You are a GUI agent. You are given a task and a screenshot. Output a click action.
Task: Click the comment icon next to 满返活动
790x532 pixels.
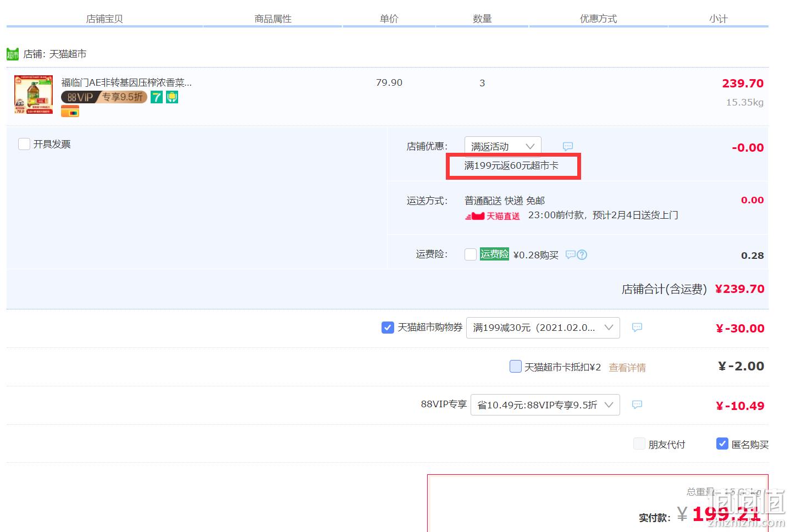coord(568,146)
